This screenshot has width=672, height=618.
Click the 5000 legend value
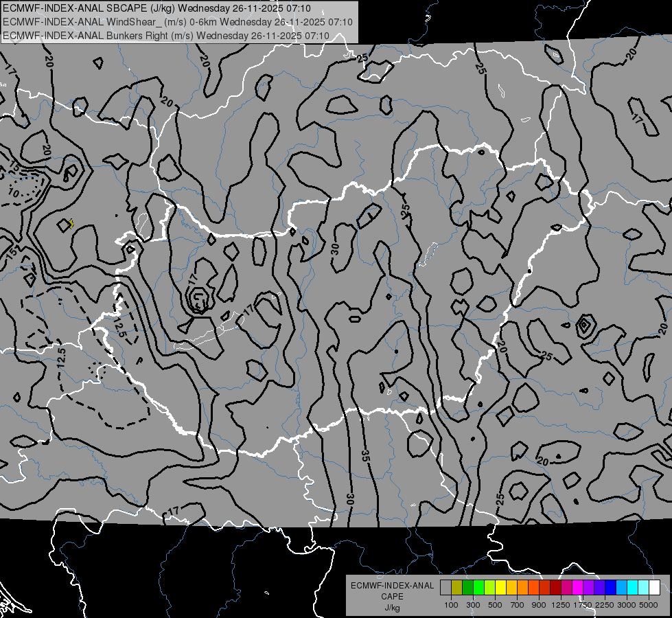[x=649, y=605]
